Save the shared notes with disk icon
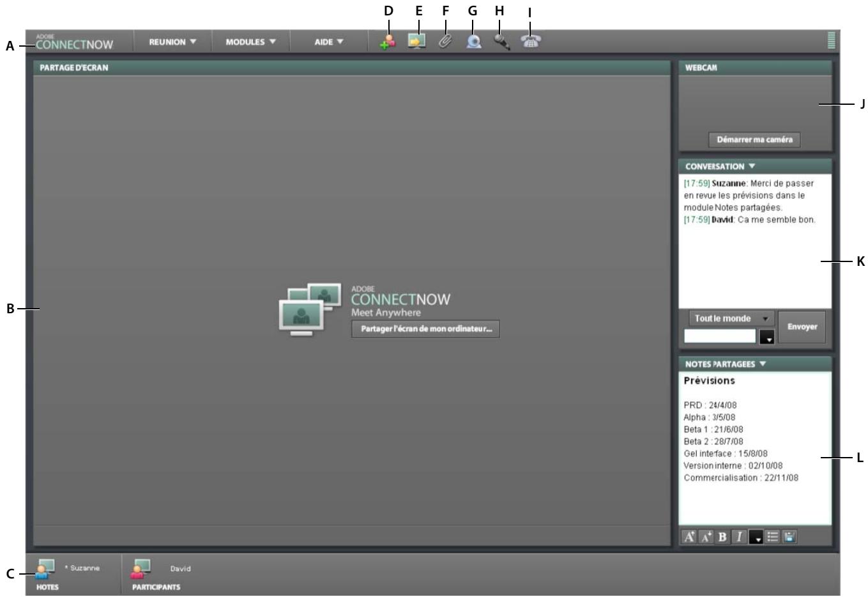Image resolution: width=868 pixels, height=597 pixels. coord(790,537)
